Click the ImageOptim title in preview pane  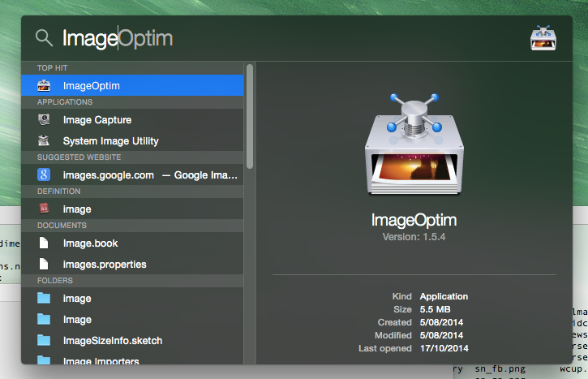(414, 220)
